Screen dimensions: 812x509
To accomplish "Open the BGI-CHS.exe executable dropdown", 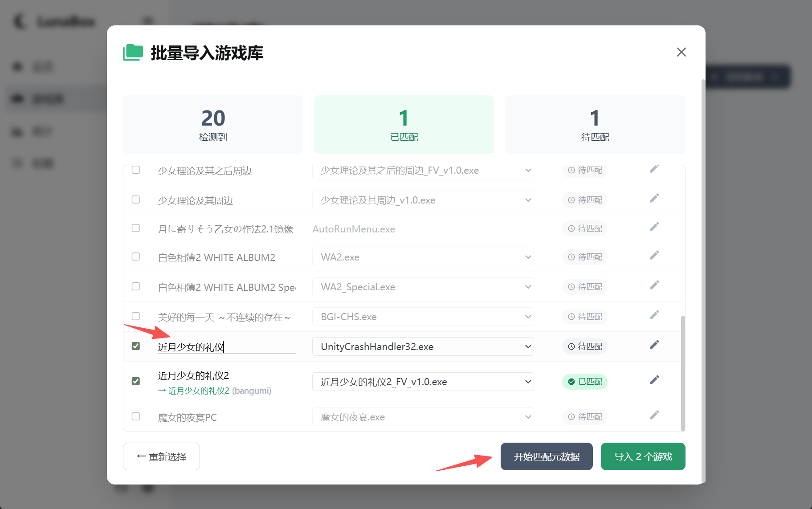I will 423,317.
